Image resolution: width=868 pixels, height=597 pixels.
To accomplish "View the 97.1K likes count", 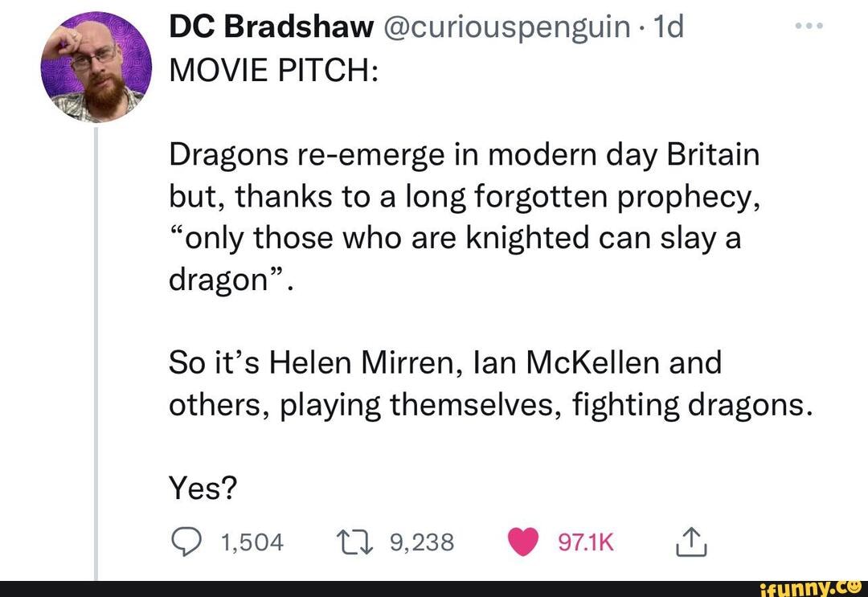I will point(587,543).
